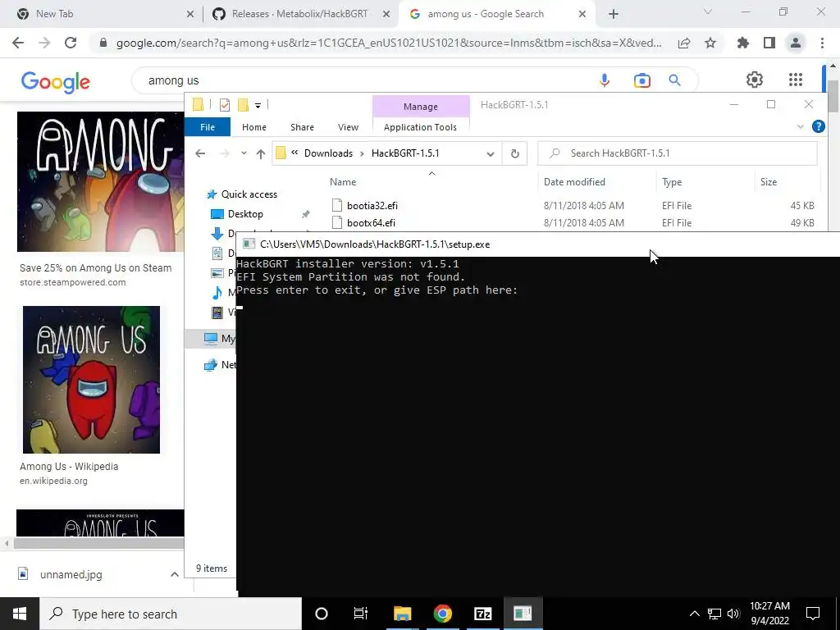Screen dimensions: 840x630
Task: Open Home tab in Explorer ribbon
Action: click(x=254, y=127)
